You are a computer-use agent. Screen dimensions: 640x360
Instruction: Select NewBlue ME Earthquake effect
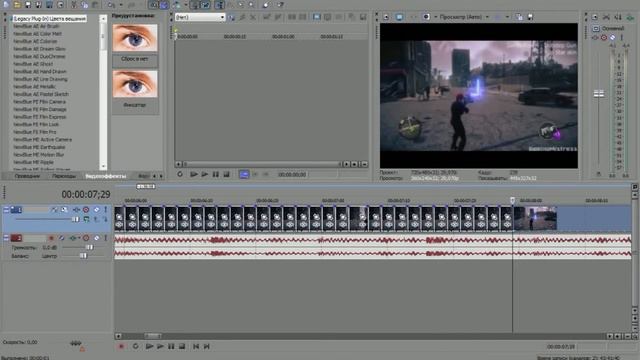(39, 147)
